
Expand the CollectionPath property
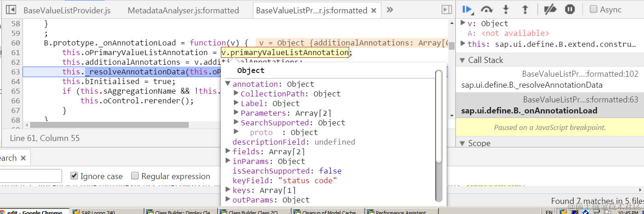coord(236,94)
